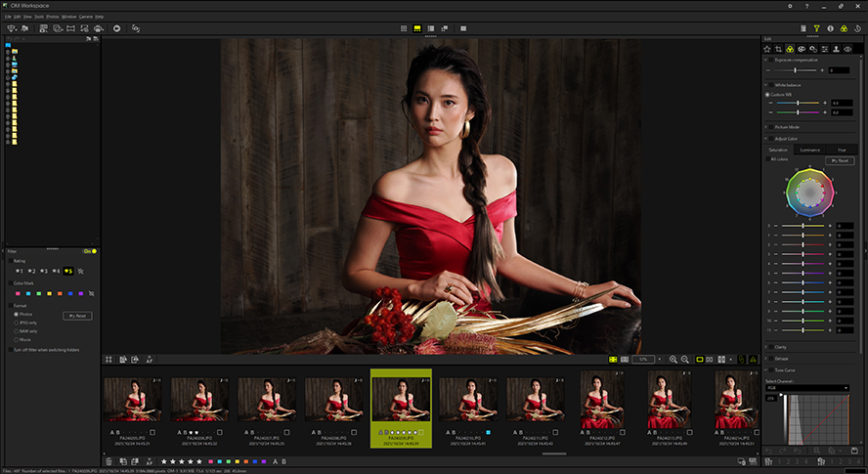Image resolution: width=868 pixels, height=474 pixels.
Task: Clear the rating filter with crossed-star icon
Action: [81, 271]
